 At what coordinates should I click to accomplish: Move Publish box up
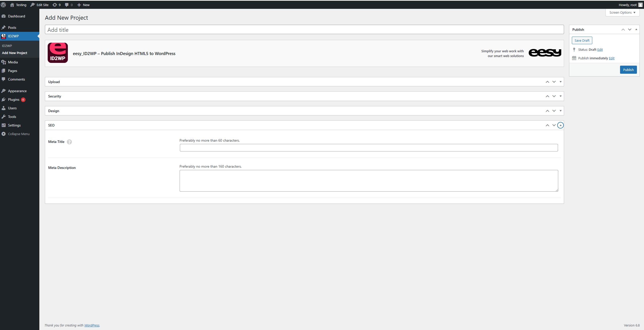tap(623, 30)
